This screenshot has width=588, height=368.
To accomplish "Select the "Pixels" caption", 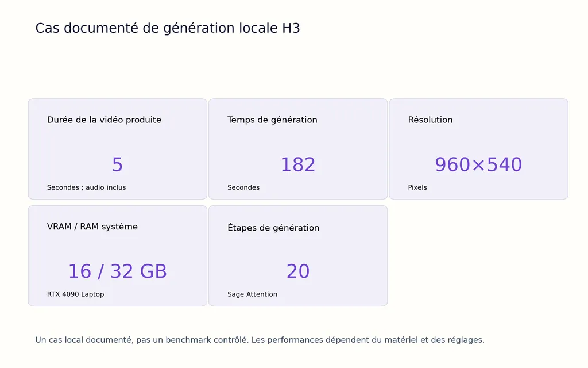I will pyautogui.click(x=417, y=187).
